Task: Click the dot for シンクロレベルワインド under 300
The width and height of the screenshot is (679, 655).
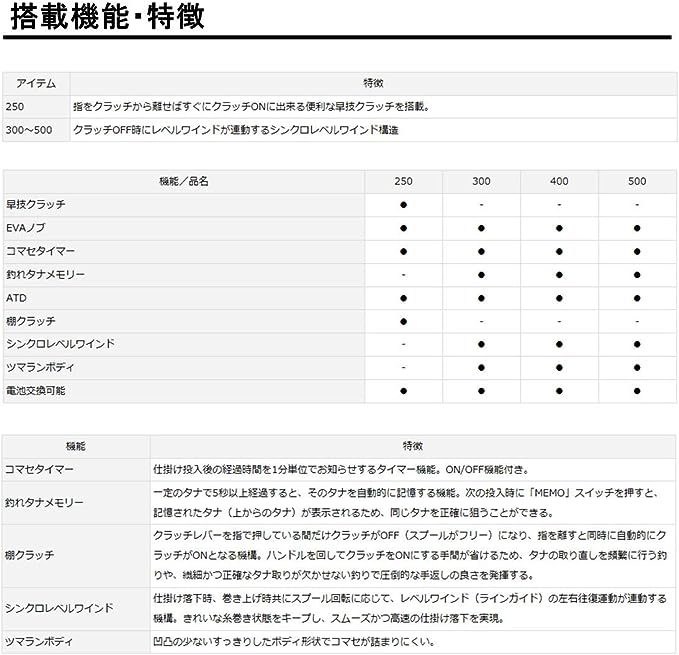Action: 481,345
